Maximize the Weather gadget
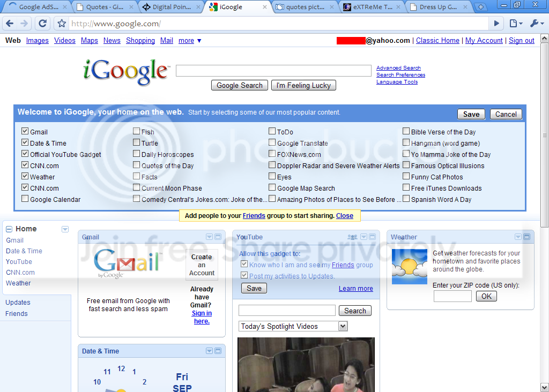Screen dimensions: 549x392 (526, 237)
